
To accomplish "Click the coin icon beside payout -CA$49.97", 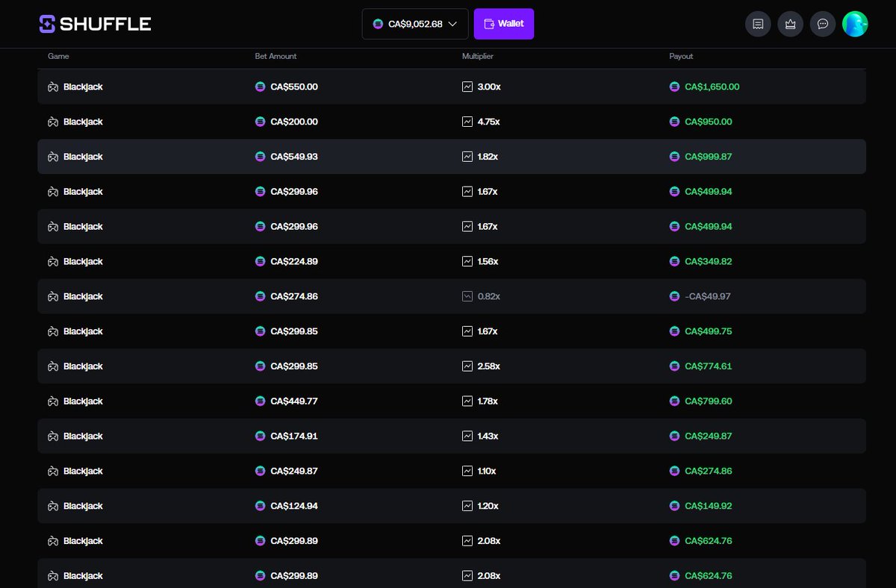I will 675,296.
